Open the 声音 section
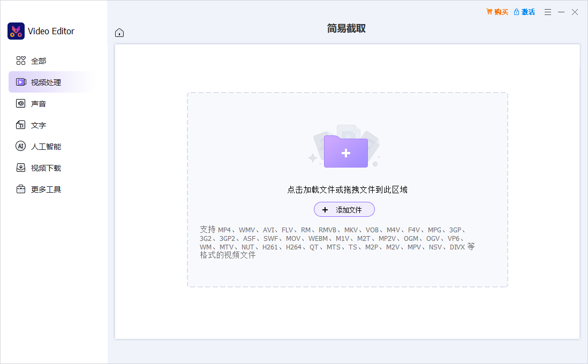The height and width of the screenshot is (364, 588). pyautogui.click(x=52, y=103)
